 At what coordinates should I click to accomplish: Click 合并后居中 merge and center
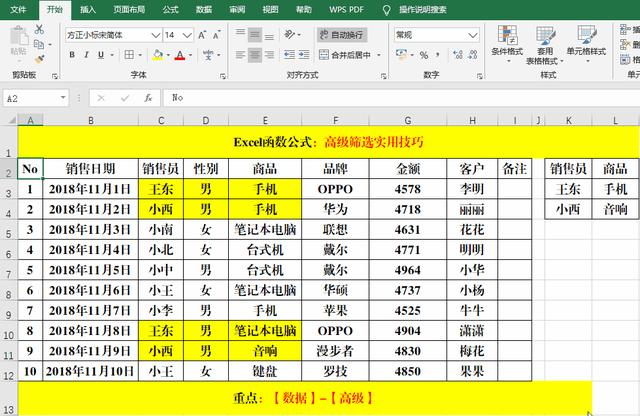345,55
